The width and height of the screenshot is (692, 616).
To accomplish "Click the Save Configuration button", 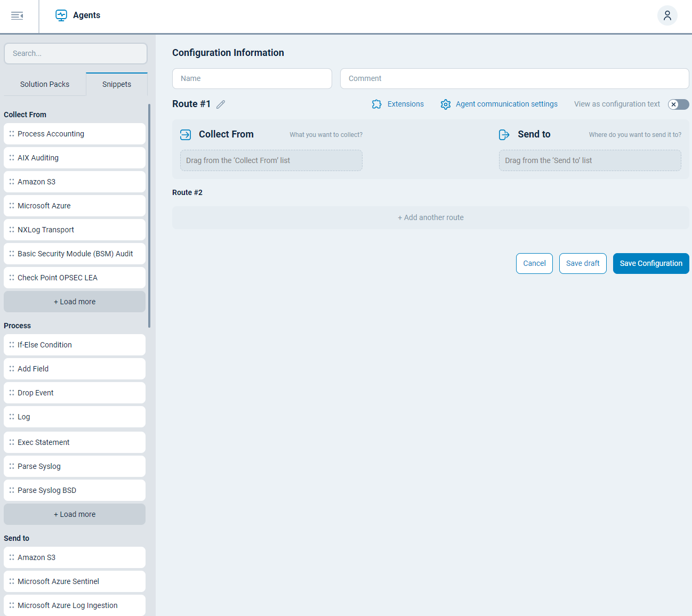I will click(651, 263).
